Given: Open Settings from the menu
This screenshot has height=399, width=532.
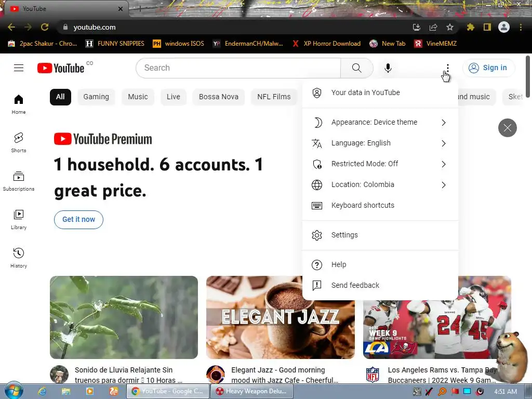Looking at the screenshot, I should 380,235.
